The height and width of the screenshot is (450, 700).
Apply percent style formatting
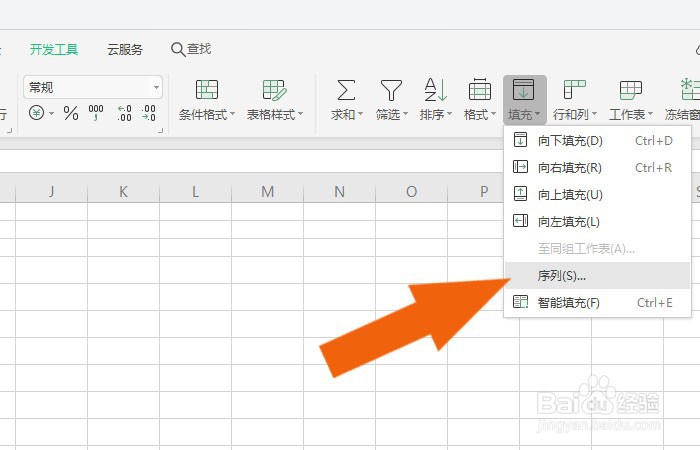point(71,113)
